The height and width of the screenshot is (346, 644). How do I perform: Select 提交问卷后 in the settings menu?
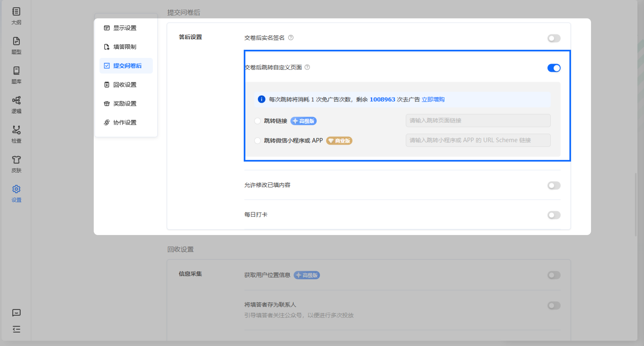[x=126, y=66]
